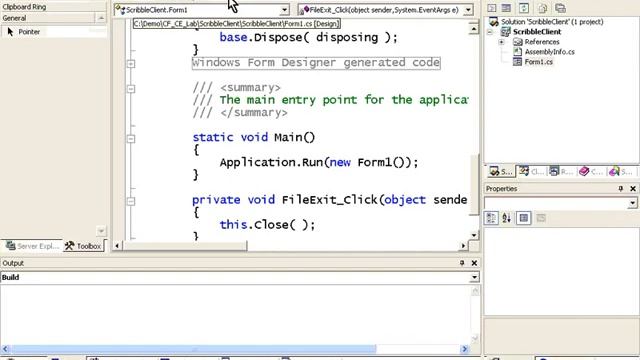Toggle auto-hide pin on Output panel

[x=462, y=263]
